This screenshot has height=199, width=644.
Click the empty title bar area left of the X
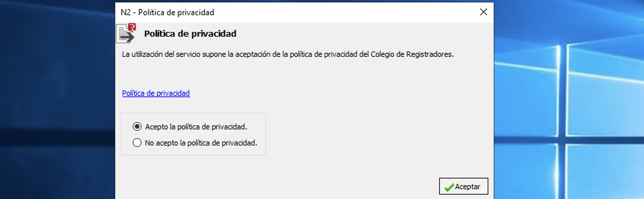pos(337,12)
